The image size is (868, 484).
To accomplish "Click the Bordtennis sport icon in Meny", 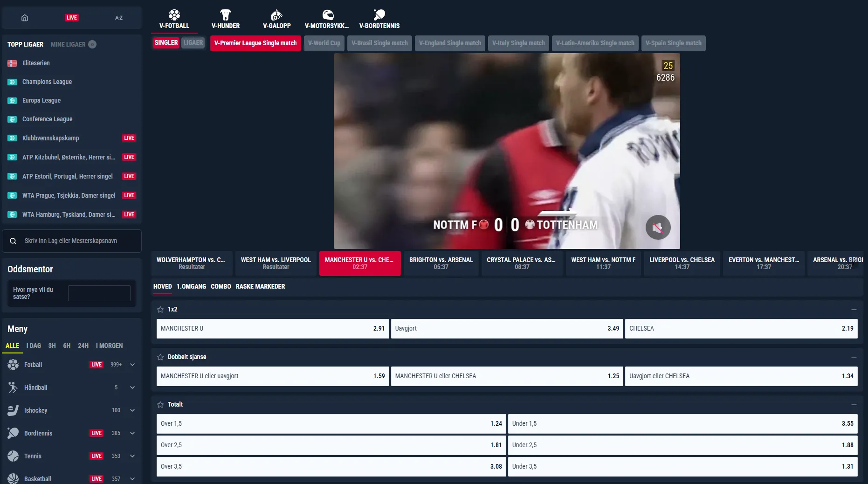I will click(x=13, y=433).
